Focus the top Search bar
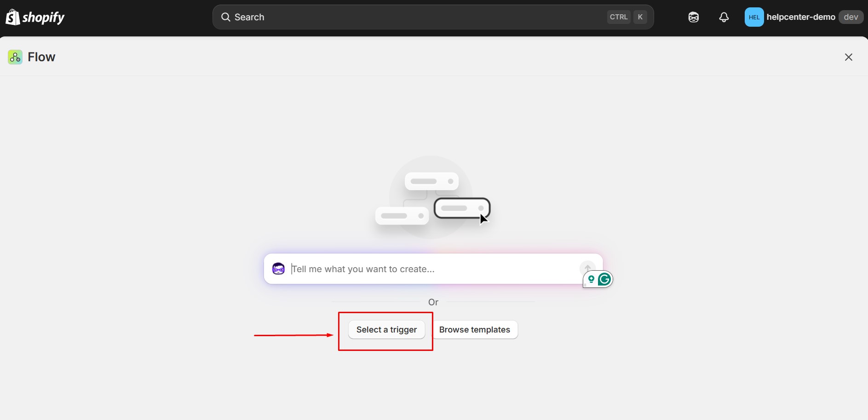This screenshot has height=420, width=868. coord(414,17)
